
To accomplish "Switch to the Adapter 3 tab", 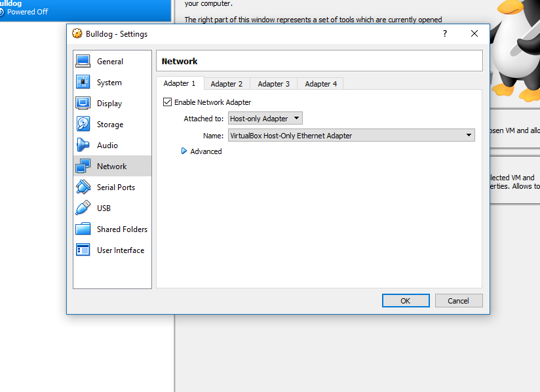I will (x=274, y=84).
